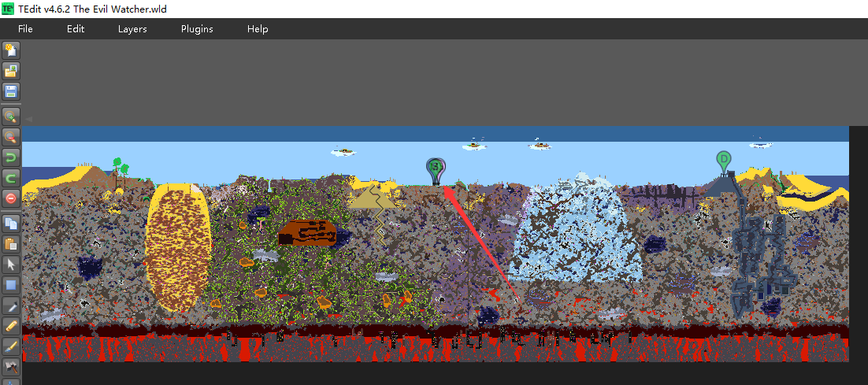Save the world with floppy disk icon
868x385 pixels.
[x=11, y=91]
